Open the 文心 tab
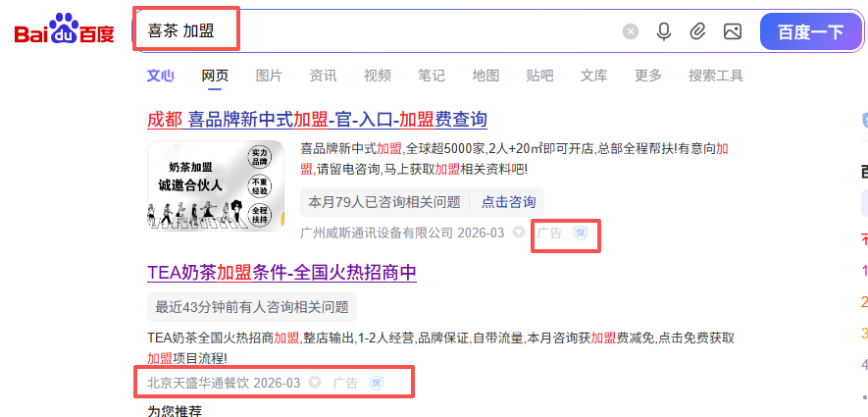 160,76
